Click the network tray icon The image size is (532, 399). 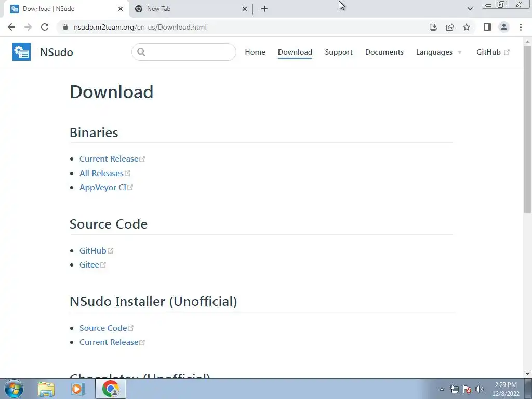click(x=454, y=389)
